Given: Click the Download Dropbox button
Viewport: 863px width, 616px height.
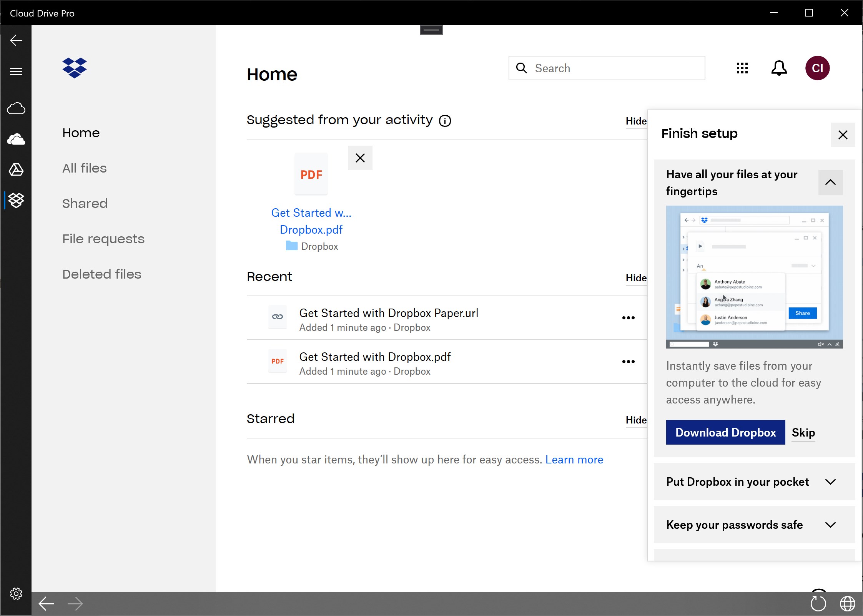Looking at the screenshot, I should point(725,432).
